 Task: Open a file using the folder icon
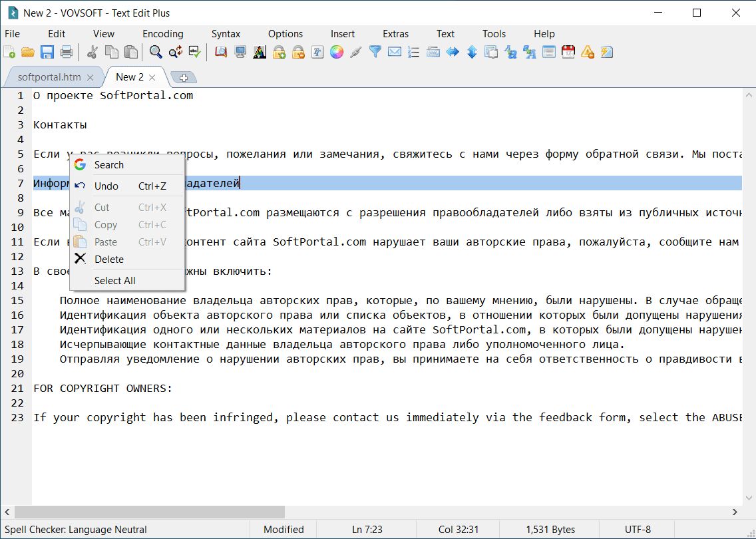coord(28,52)
